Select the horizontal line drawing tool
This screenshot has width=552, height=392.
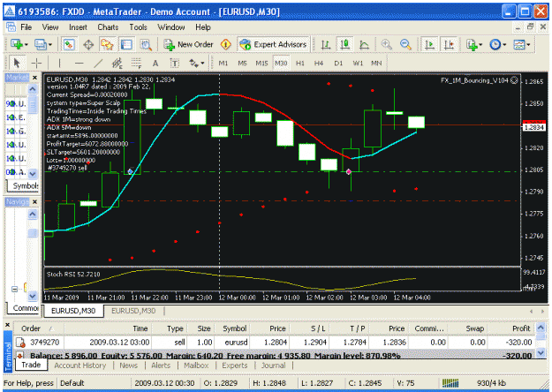[79, 64]
